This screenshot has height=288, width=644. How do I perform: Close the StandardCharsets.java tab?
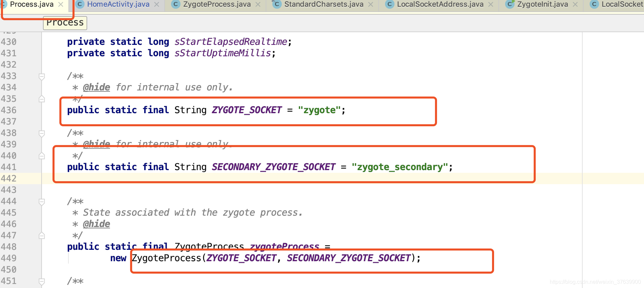(371, 4)
